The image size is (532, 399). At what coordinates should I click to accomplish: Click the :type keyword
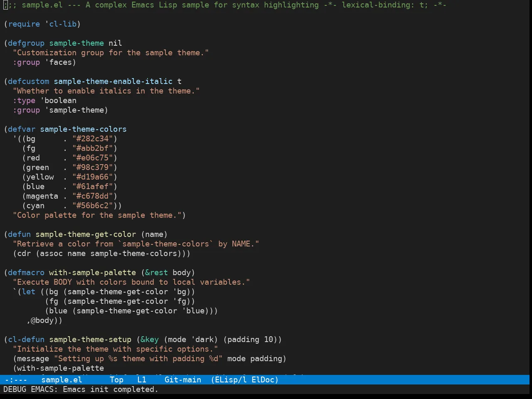(24, 101)
